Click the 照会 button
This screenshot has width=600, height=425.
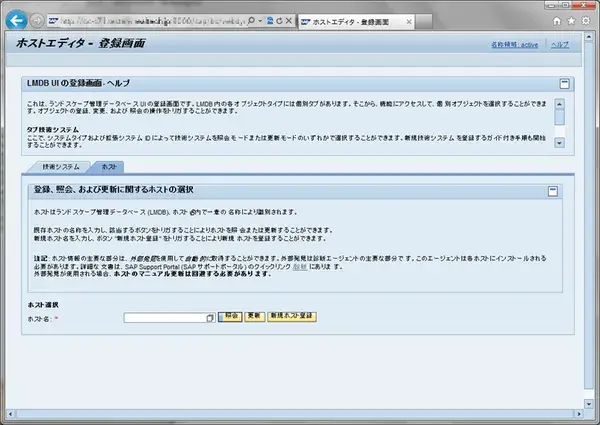[x=230, y=317]
